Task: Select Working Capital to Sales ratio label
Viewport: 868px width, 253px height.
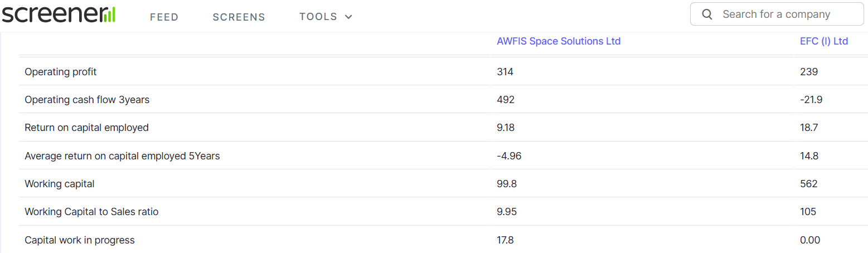Action: pyautogui.click(x=91, y=212)
